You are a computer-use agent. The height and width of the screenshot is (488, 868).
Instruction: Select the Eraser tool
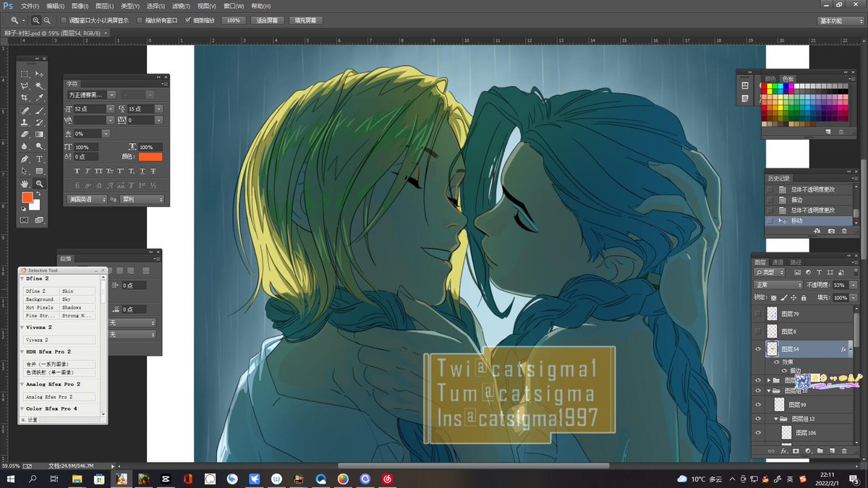point(25,134)
